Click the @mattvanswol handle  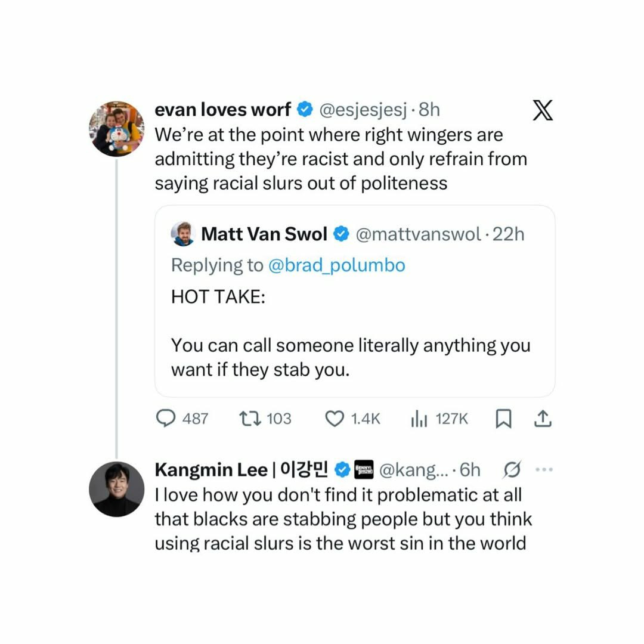click(x=418, y=234)
